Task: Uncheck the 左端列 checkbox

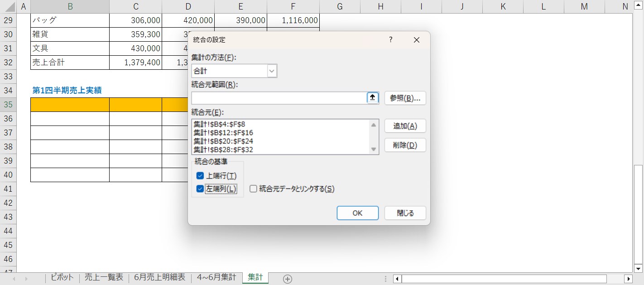Action: [200, 189]
